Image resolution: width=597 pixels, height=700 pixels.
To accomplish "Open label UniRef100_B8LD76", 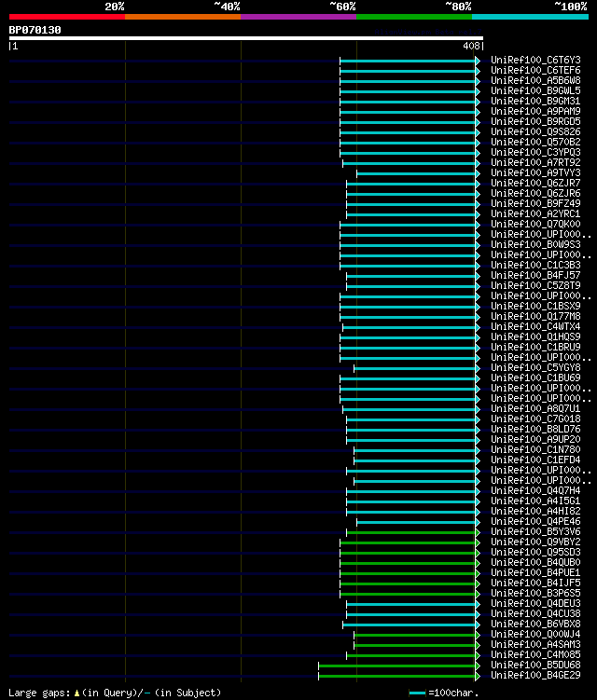I will [x=535, y=430].
